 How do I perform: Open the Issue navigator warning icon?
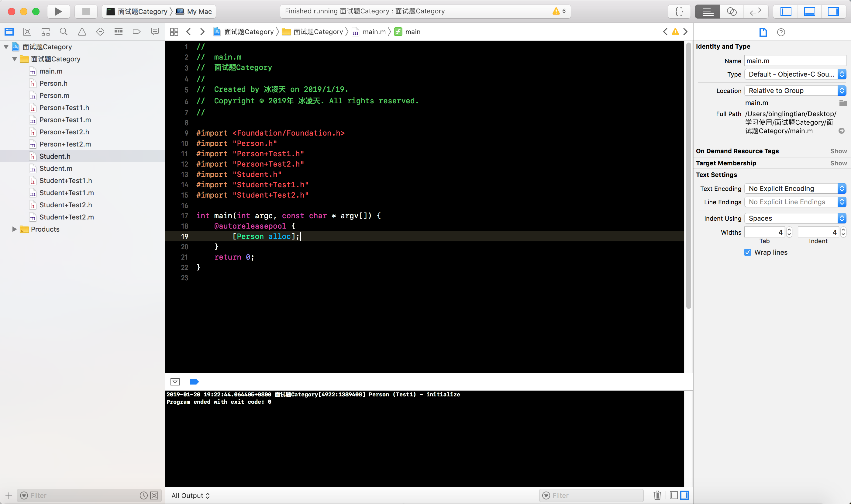82,32
